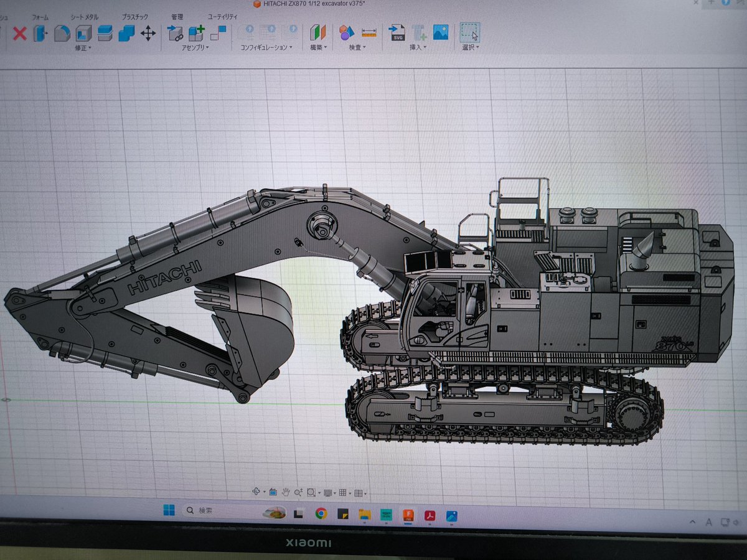Viewport: 747px width, 560px height.
Task: Switch to the ユーティリティ tab
Action: coord(222,17)
